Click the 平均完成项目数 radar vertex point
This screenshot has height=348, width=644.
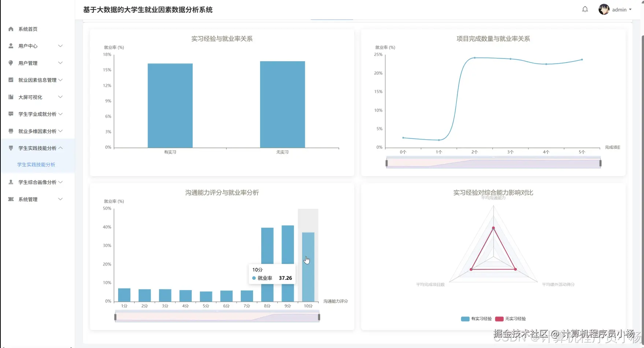point(471,269)
